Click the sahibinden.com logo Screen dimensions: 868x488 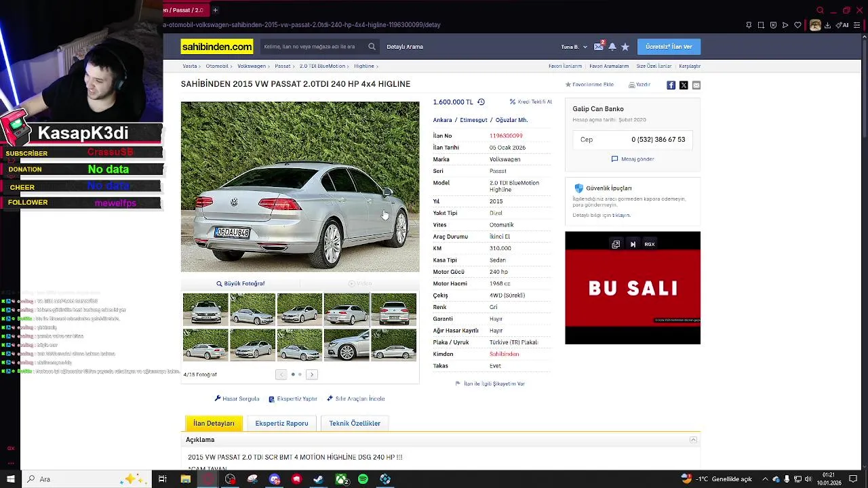[217, 47]
